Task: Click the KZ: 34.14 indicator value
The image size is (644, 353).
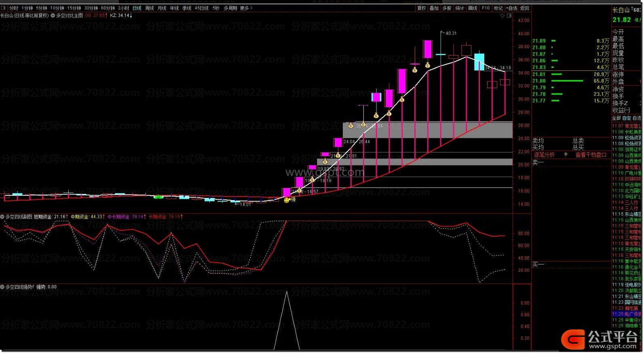Action: (121, 15)
